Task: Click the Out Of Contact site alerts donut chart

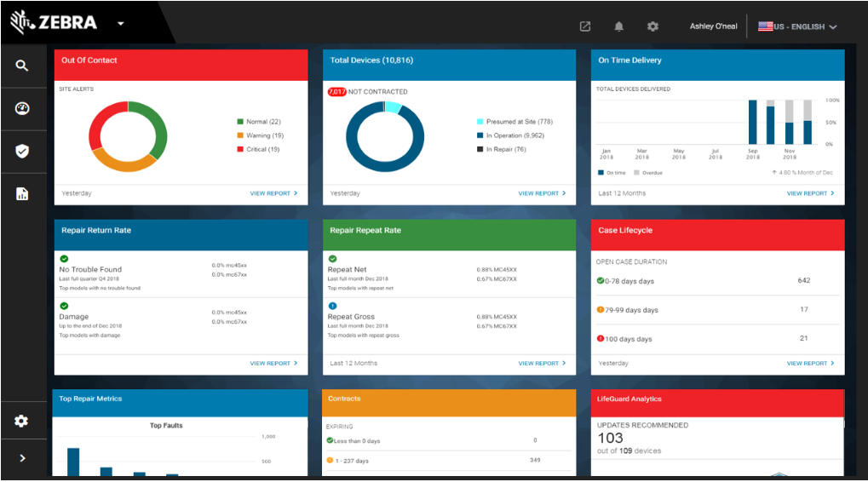Action: pyautogui.click(x=128, y=136)
